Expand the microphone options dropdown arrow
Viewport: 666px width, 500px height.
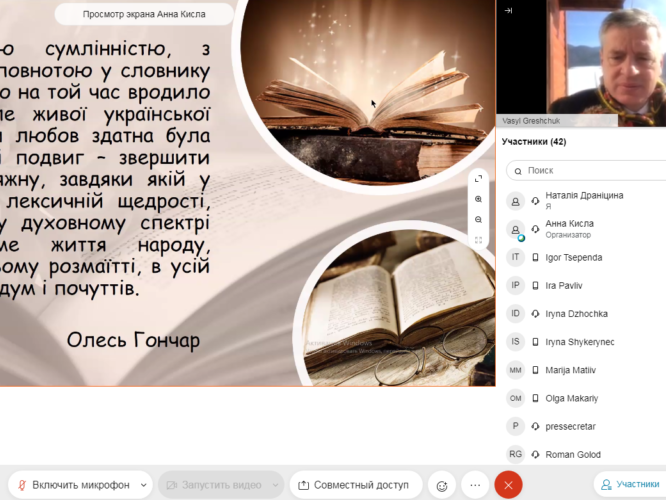[x=145, y=485]
